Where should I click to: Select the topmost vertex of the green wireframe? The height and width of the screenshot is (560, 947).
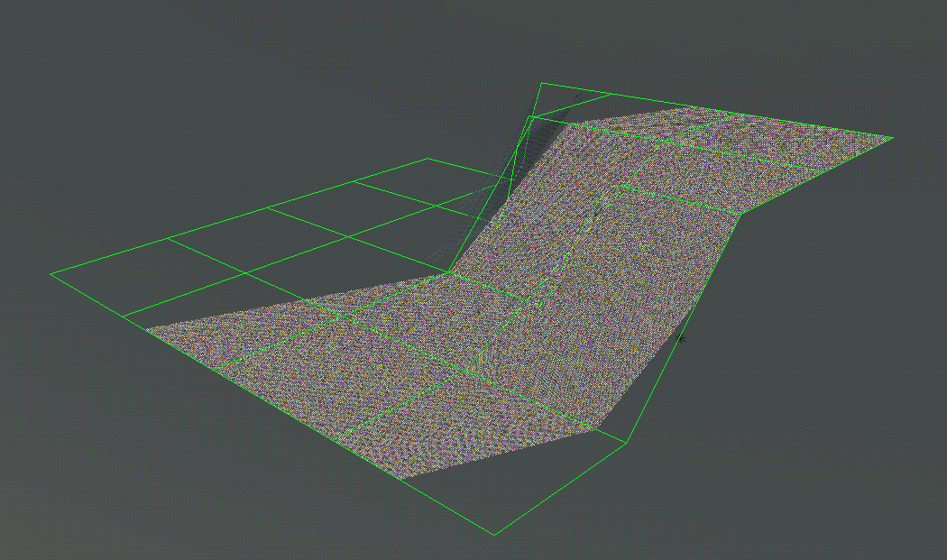(541, 84)
